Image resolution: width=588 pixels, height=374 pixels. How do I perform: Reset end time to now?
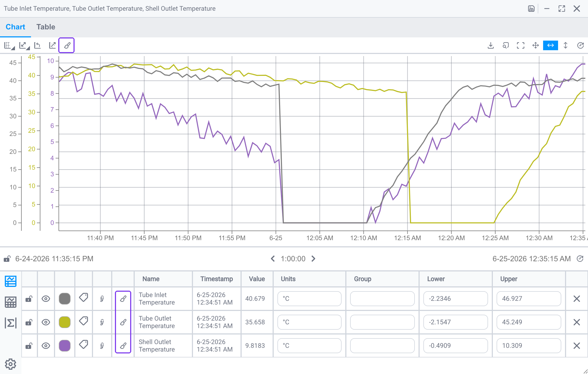tap(580, 259)
